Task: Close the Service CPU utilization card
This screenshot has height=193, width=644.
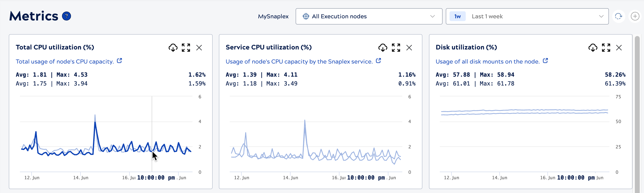Action: [409, 48]
